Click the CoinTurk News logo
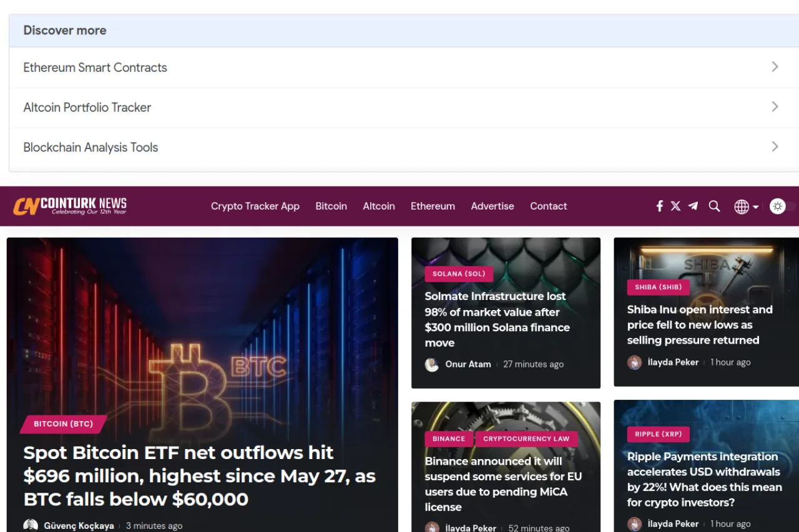Screen dimensions: 799x532 point(70,206)
